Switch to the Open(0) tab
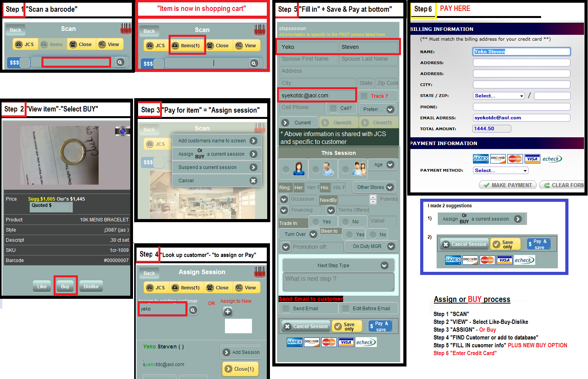 [339, 122]
